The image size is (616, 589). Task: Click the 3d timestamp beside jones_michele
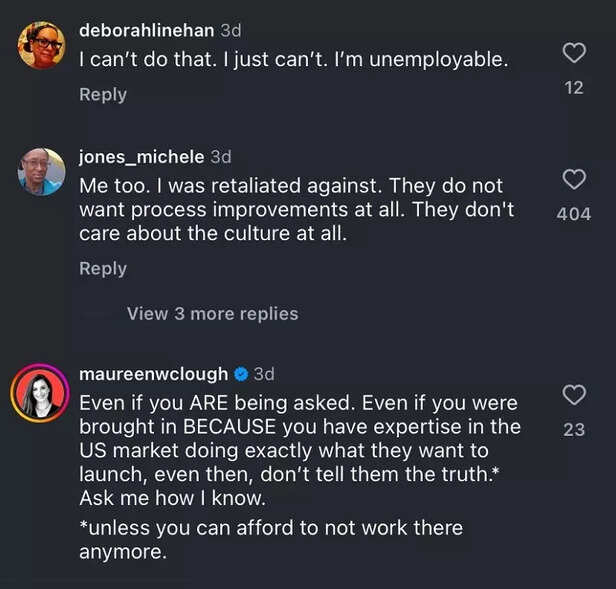pos(221,157)
